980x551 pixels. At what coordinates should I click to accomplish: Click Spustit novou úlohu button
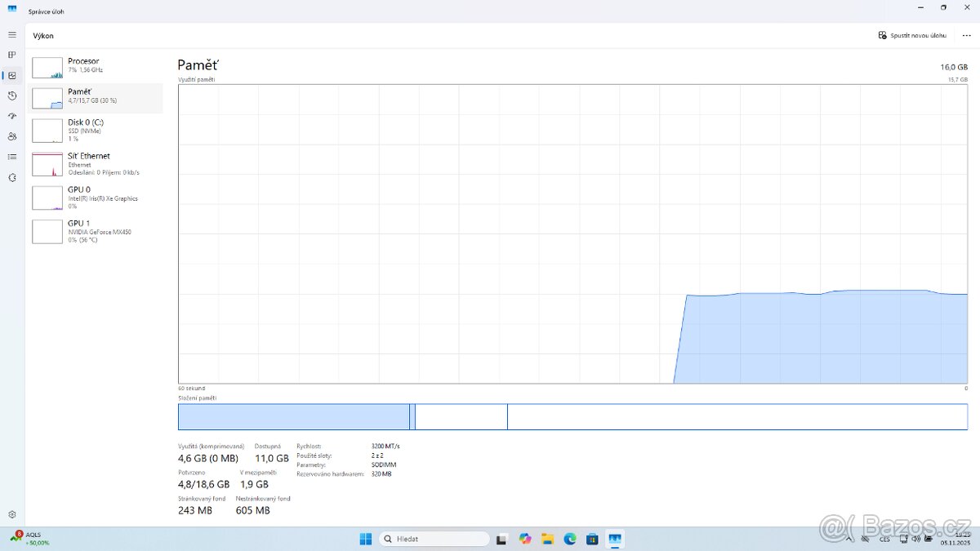pos(912,36)
